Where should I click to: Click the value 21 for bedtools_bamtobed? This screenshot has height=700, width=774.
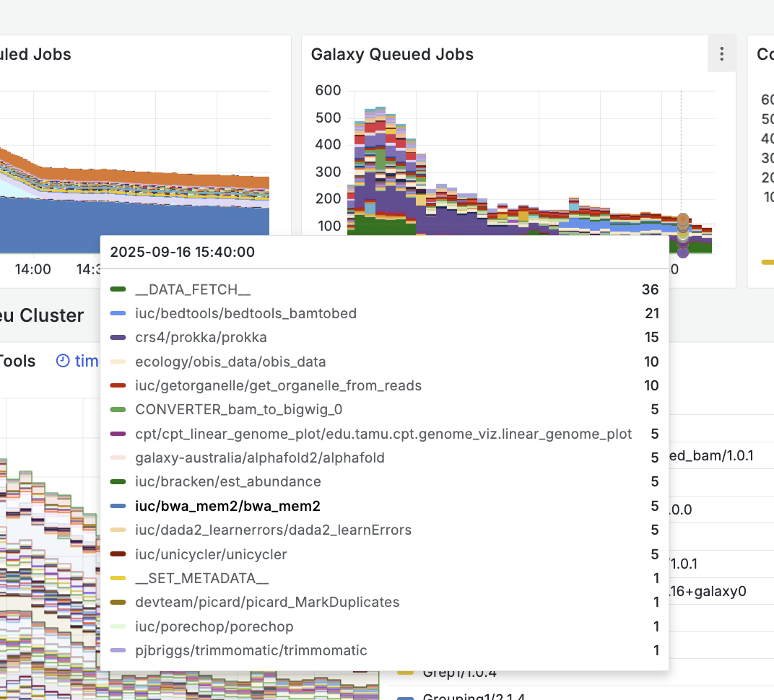coord(652,313)
